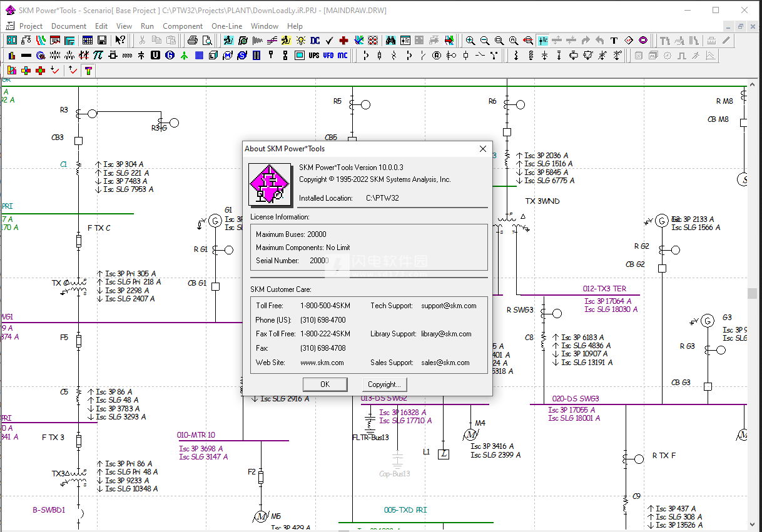Select the Utility U component tool

click(155, 55)
